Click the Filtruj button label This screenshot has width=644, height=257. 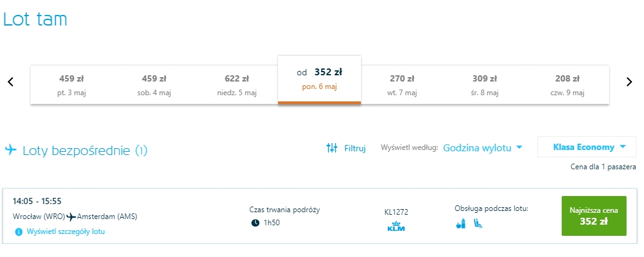(355, 148)
